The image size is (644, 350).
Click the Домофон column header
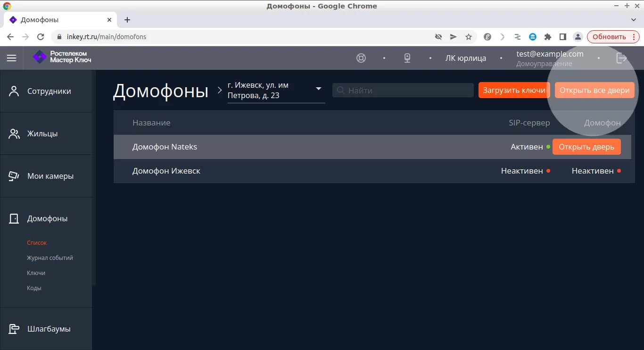tap(603, 123)
